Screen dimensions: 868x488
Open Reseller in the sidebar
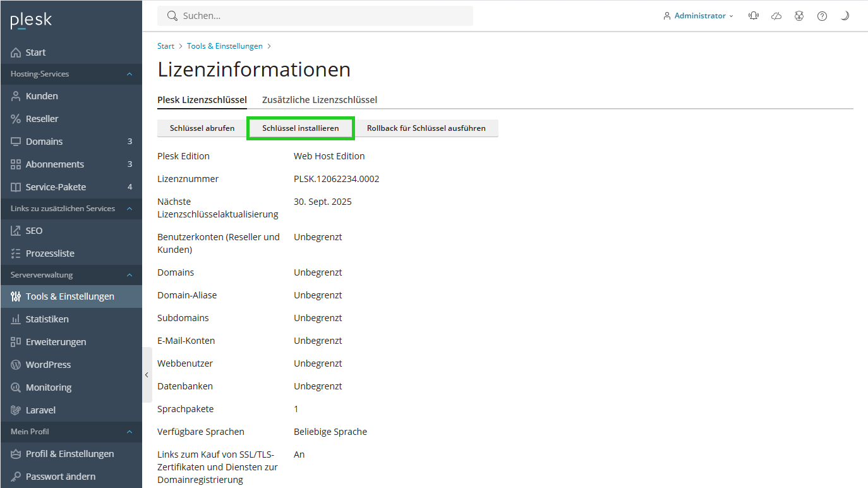point(71,119)
